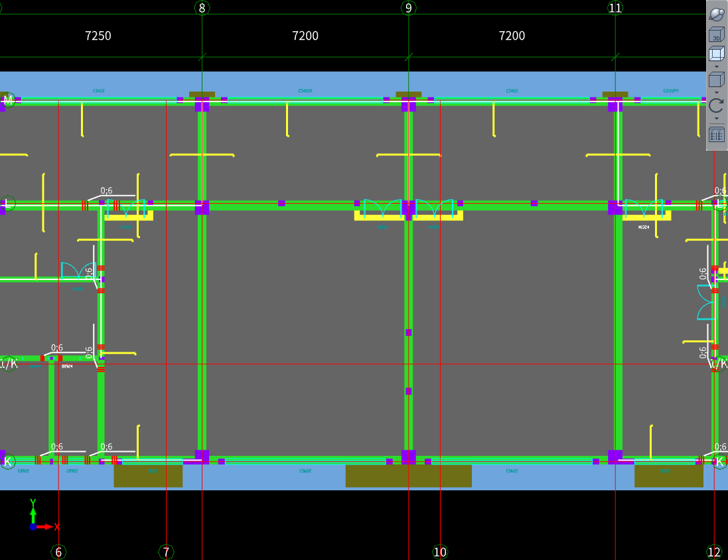
Task: Select olive footing at bottom right
Action: pyautogui.click(x=669, y=476)
